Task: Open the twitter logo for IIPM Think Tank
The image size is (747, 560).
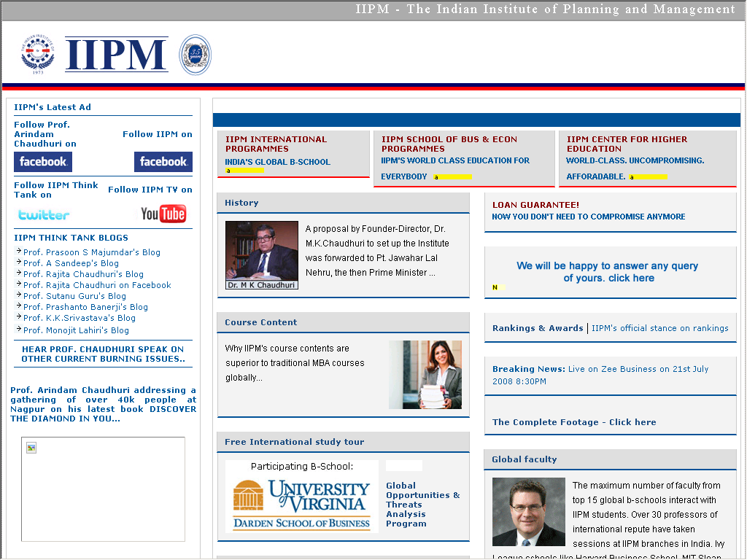Action: pyautogui.click(x=44, y=215)
